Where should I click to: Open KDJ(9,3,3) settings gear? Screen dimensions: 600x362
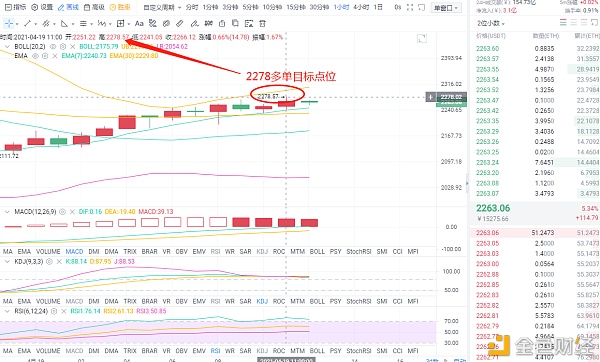point(49,262)
